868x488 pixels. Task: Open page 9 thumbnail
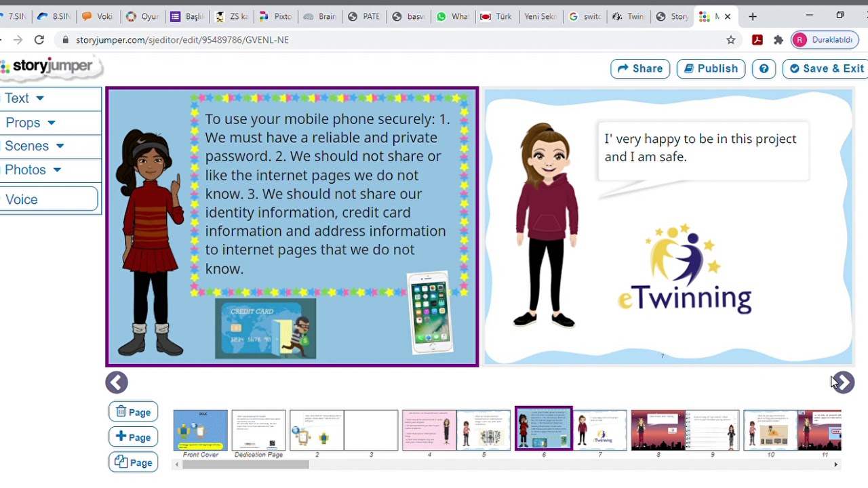pyautogui.click(x=712, y=430)
